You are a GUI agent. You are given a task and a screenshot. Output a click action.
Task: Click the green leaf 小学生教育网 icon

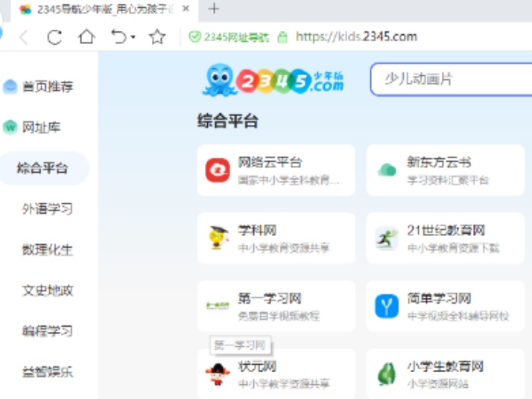(x=387, y=374)
